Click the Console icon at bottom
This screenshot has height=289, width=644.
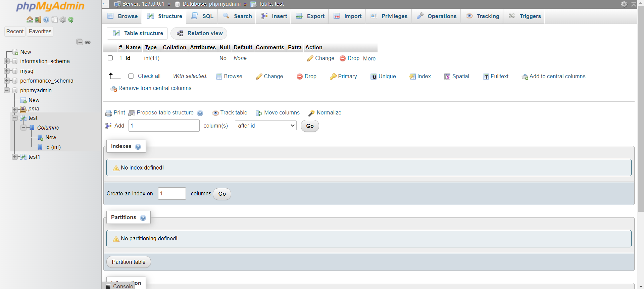(x=108, y=287)
